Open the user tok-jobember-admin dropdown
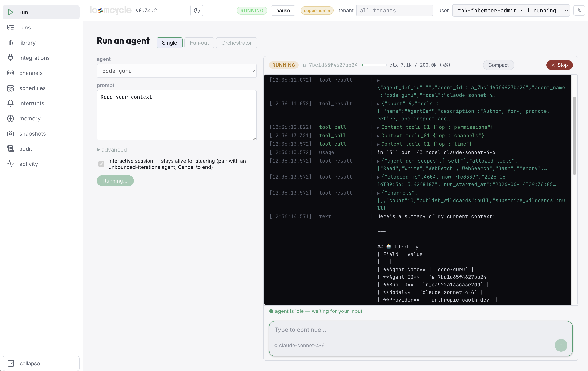The width and height of the screenshot is (588, 371). click(511, 11)
